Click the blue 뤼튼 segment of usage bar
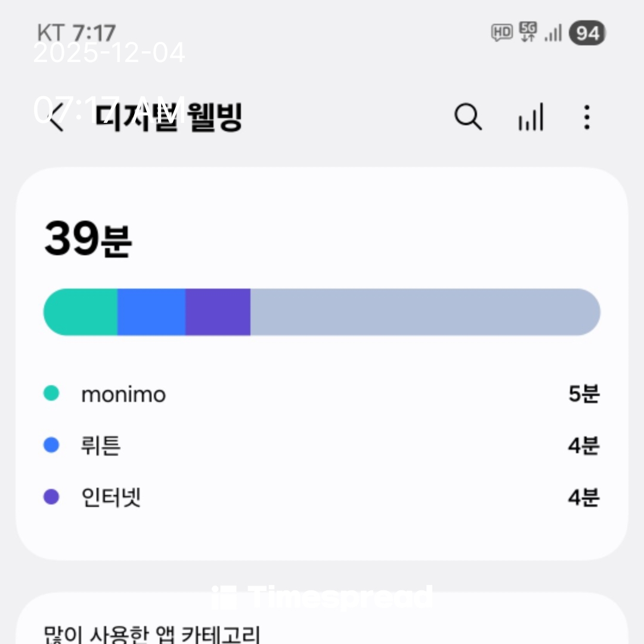The width and height of the screenshot is (644, 644). pos(151,312)
